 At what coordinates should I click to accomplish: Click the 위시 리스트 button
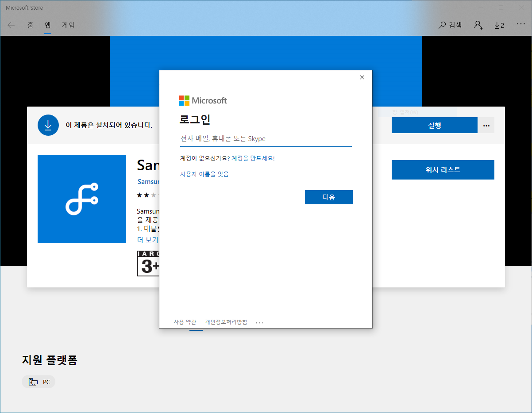coord(443,170)
